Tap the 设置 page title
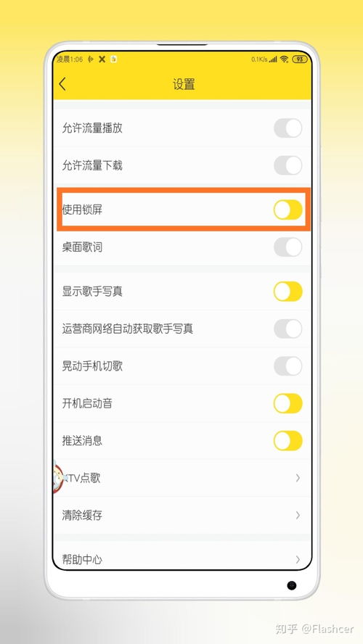The width and height of the screenshot is (363, 644). tap(184, 84)
